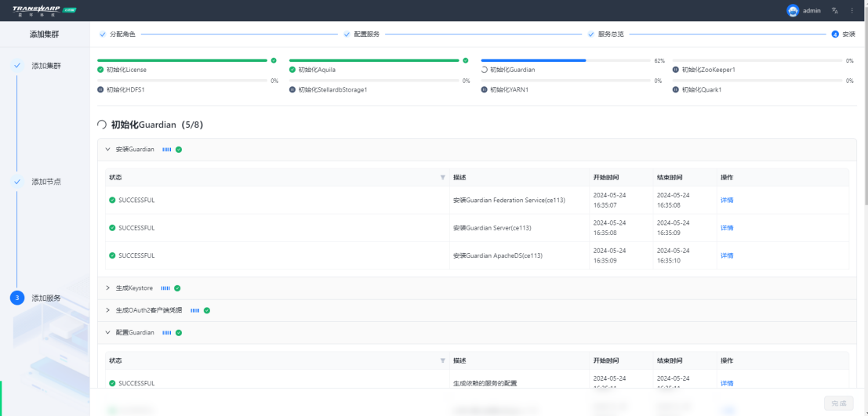
Task: Click the 服务总览 step check icon
Action: [591, 34]
